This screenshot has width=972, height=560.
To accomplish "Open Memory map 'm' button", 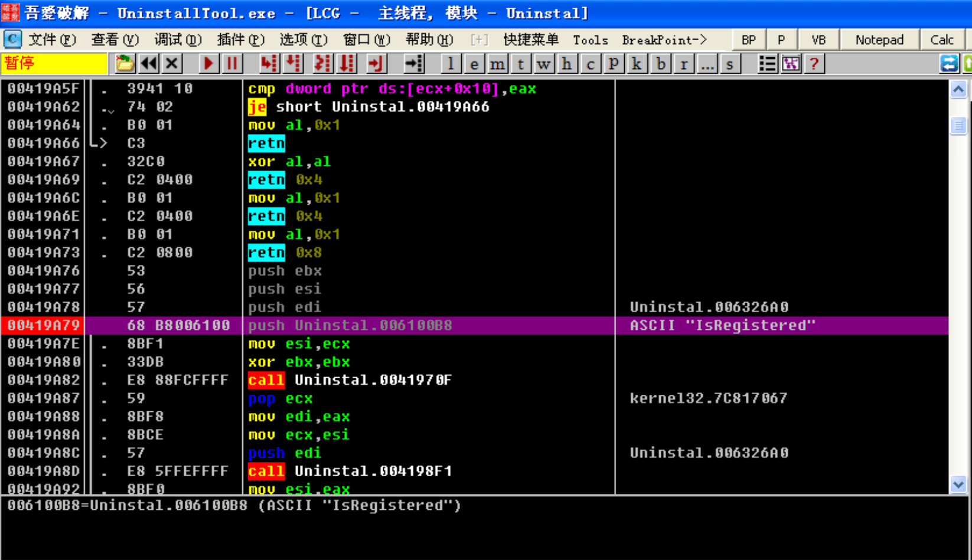I will pos(497,63).
